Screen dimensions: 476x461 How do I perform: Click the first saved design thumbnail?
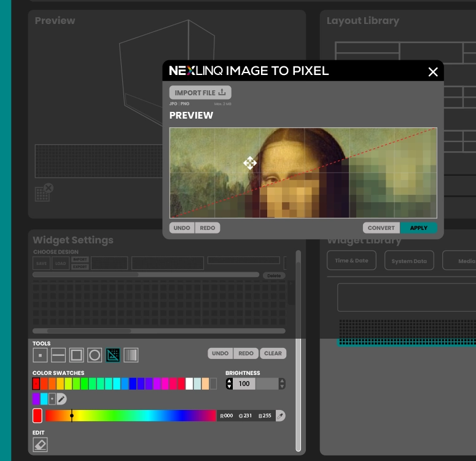click(109, 263)
